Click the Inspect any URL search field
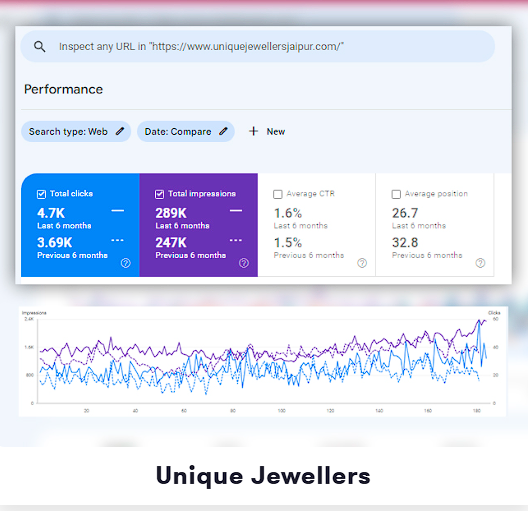 coord(258,46)
